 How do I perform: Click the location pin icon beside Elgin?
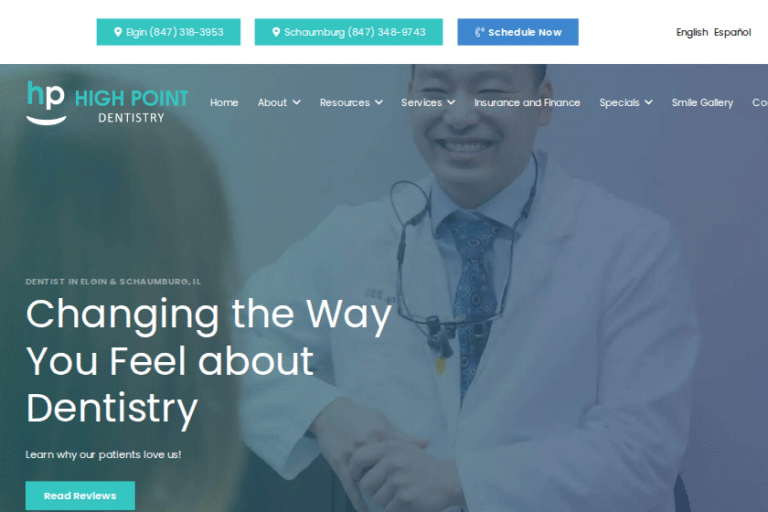point(118,32)
